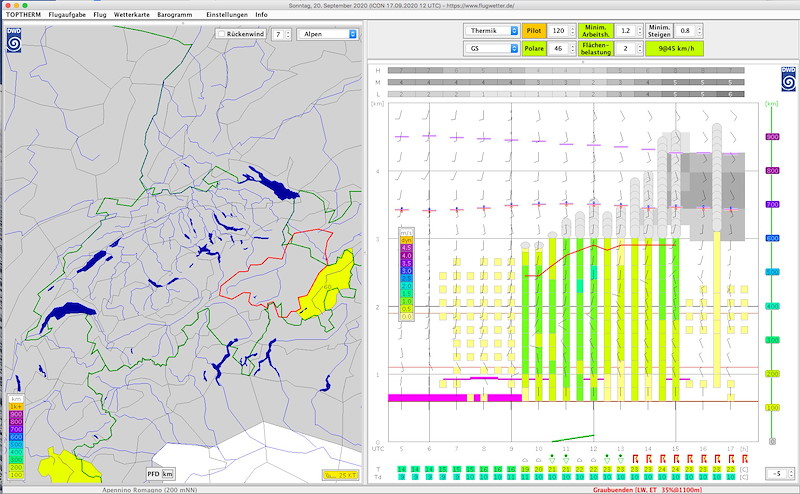Click the green thermal icon at 12:30 UTC

[x=607, y=458]
